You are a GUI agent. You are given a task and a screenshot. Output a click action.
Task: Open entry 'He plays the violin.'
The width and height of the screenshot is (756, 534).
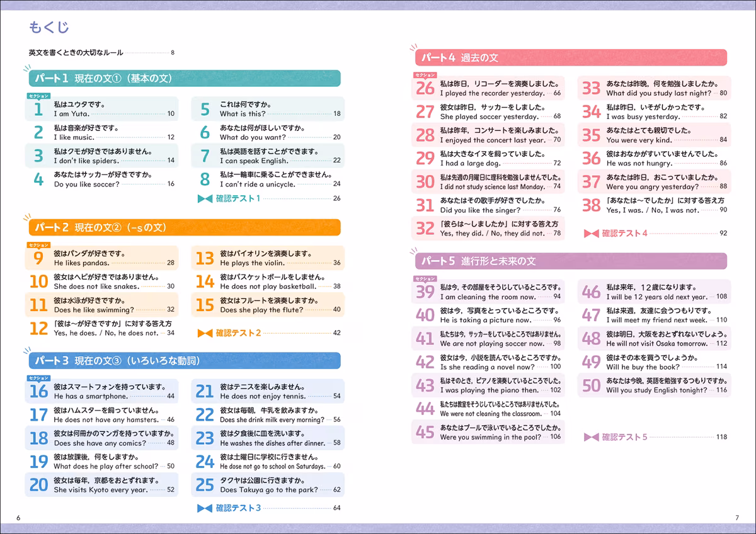tap(268, 258)
